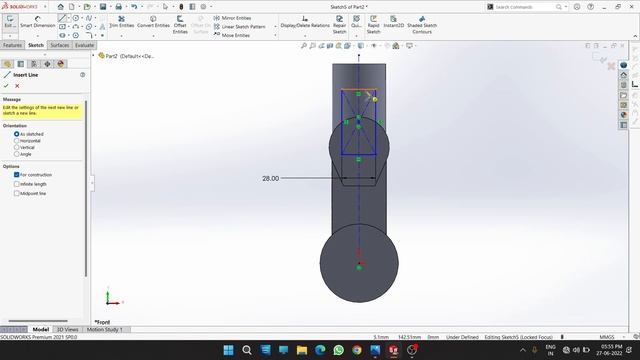
Task: Cancel Insert Line with red X
Action: pyautogui.click(x=17, y=86)
